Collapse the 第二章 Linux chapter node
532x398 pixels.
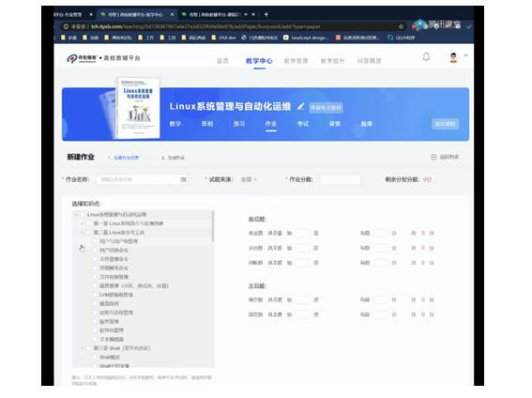click(x=83, y=233)
